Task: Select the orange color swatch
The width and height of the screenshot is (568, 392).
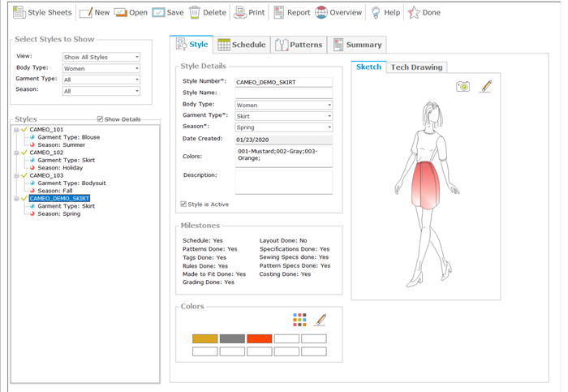Action: pyautogui.click(x=260, y=338)
